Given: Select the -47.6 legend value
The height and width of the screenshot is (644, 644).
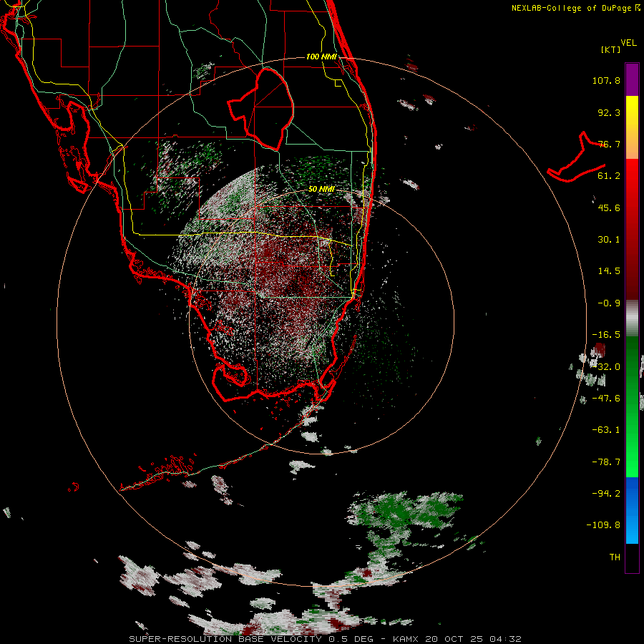Looking at the screenshot, I should tap(606, 399).
